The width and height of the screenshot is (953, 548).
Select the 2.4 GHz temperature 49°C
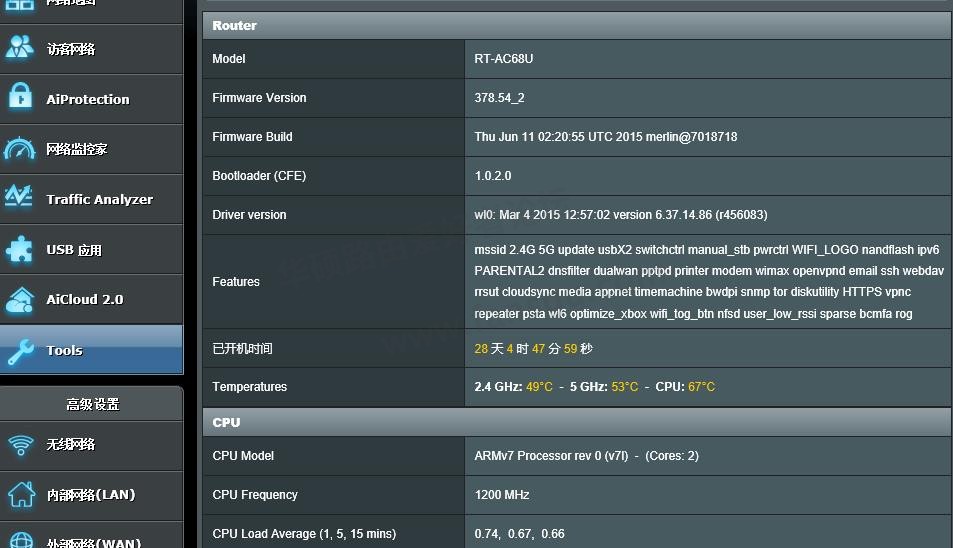pyautogui.click(x=539, y=387)
